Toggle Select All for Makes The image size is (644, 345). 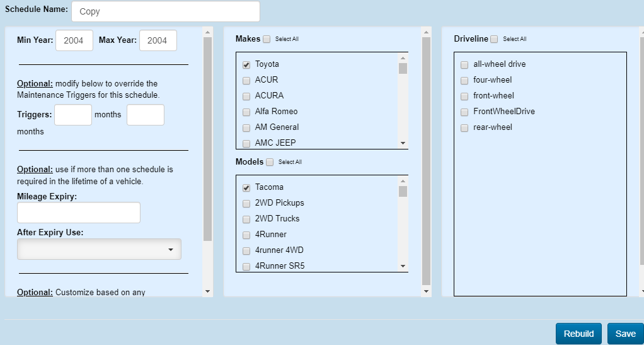coord(267,39)
